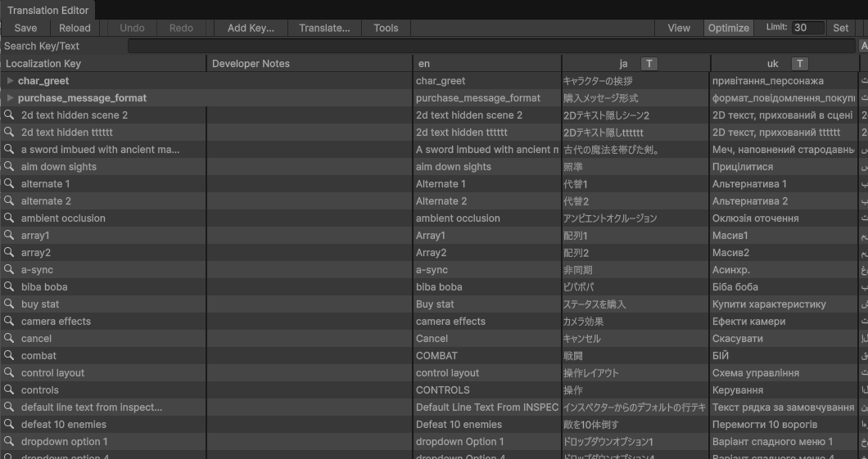The image size is (868, 459).
Task: Click the Search Key/Text input field
Action: pyautogui.click(x=491, y=46)
